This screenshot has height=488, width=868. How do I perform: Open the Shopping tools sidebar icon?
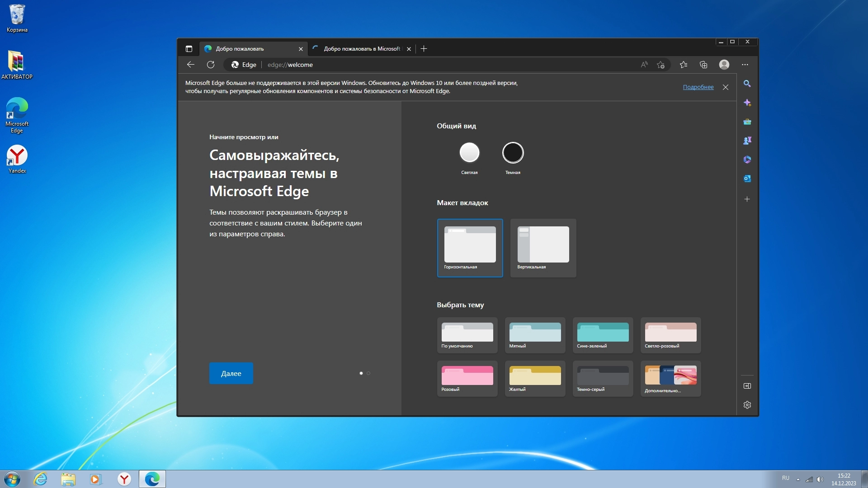pyautogui.click(x=747, y=122)
